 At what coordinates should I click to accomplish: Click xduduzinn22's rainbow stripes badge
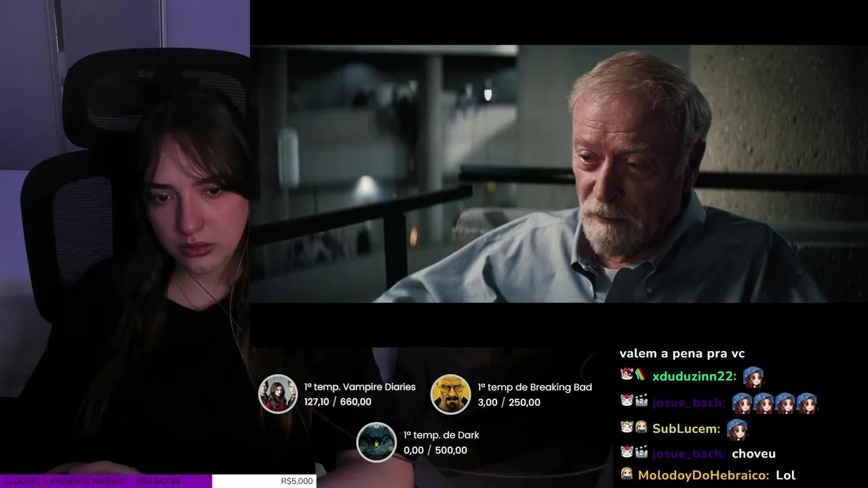click(641, 374)
